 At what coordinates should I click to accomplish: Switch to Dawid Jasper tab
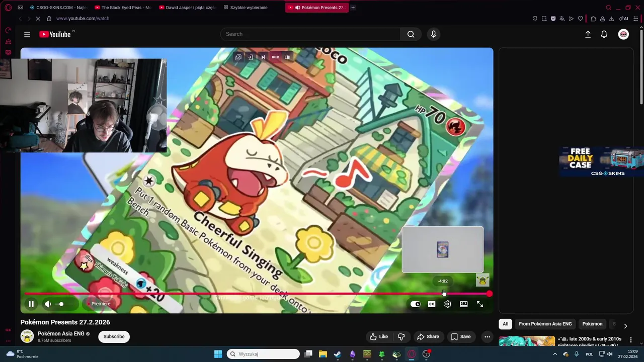click(187, 8)
